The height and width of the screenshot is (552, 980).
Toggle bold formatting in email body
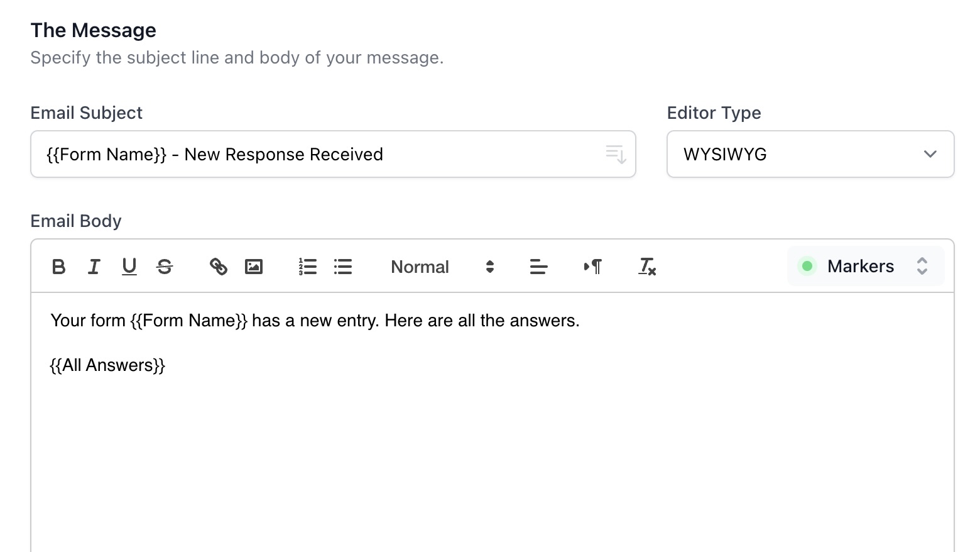pos(58,267)
